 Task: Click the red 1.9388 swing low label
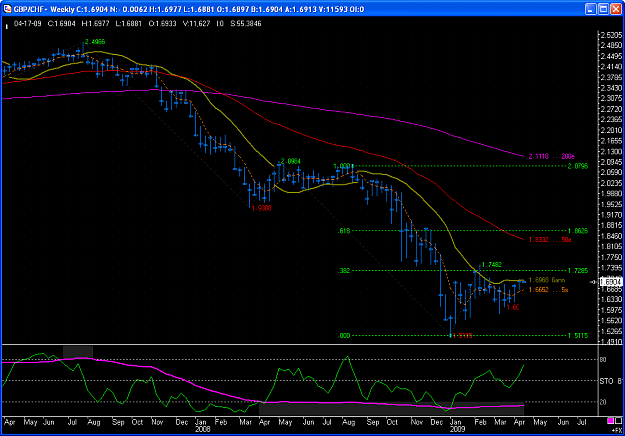(x=261, y=208)
